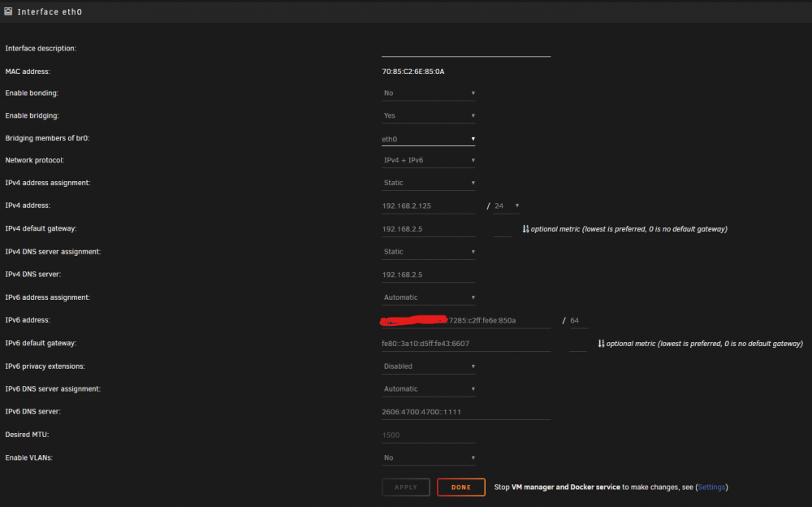Click the IPv6 DNS server label

[x=33, y=412]
